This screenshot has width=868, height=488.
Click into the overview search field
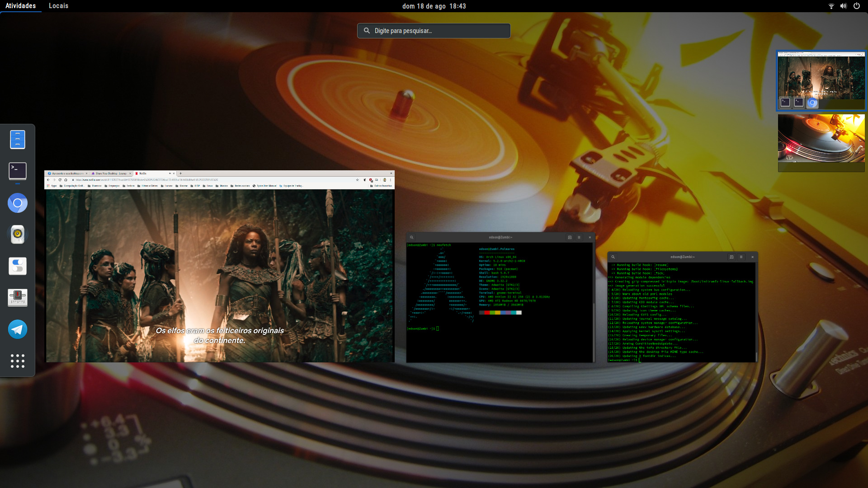[434, 31]
